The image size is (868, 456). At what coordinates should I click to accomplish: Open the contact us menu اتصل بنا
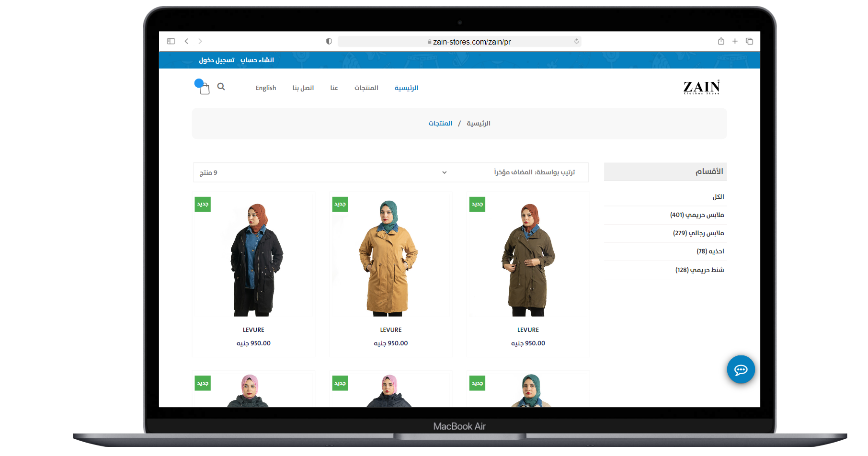(x=303, y=88)
